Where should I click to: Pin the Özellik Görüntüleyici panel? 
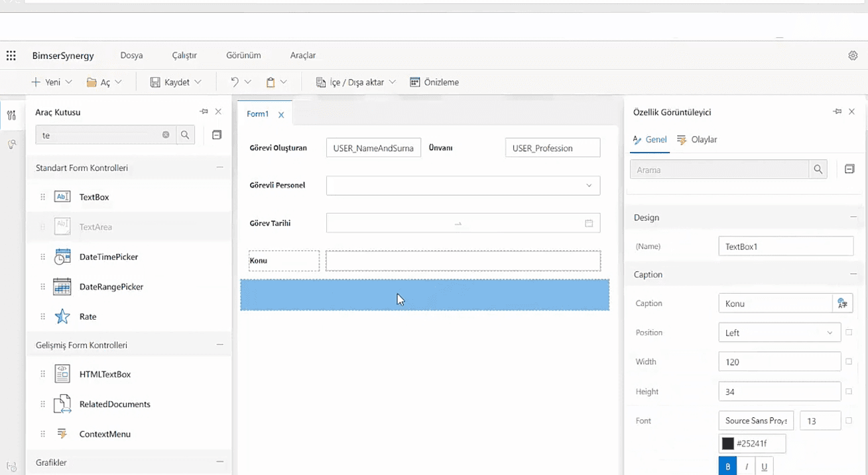tap(837, 111)
